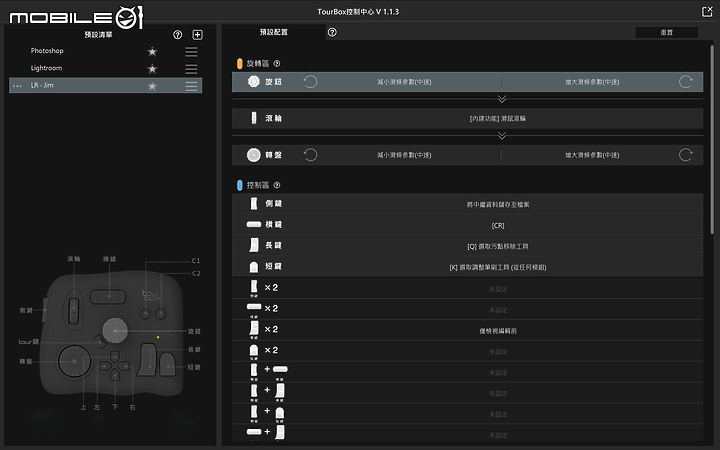The height and width of the screenshot is (450, 720).
Task: Select the 橫鍵 top button in device diagram
Action: 108,297
